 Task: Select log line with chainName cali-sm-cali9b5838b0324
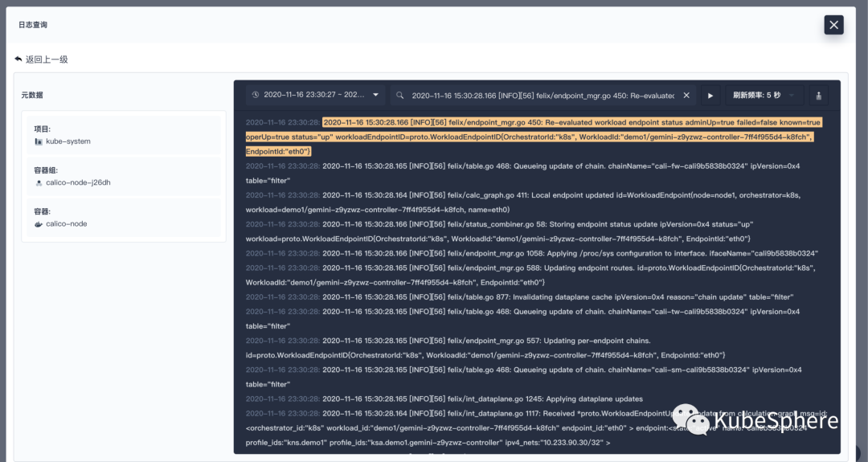pos(524,377)
